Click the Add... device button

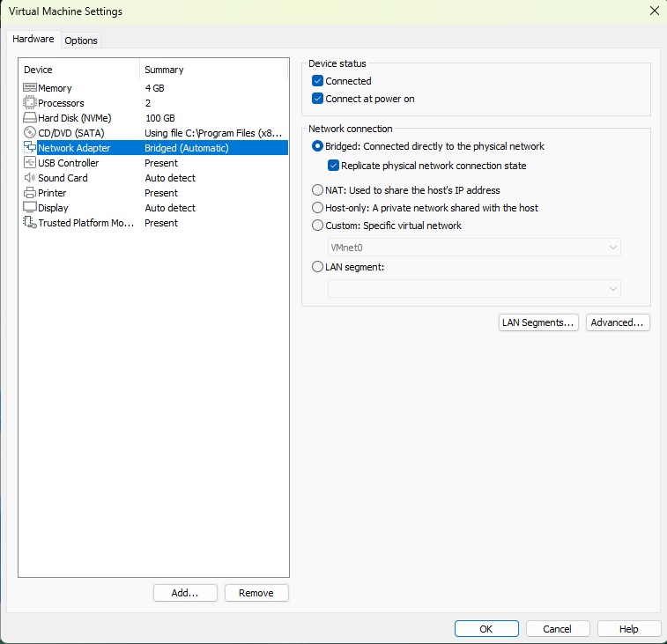(185, 593)
